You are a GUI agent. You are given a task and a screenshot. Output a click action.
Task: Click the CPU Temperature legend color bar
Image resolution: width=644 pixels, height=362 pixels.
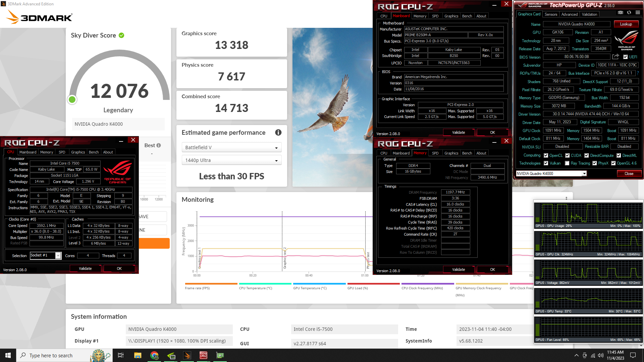pyautogui.click(x=265, y=284)
